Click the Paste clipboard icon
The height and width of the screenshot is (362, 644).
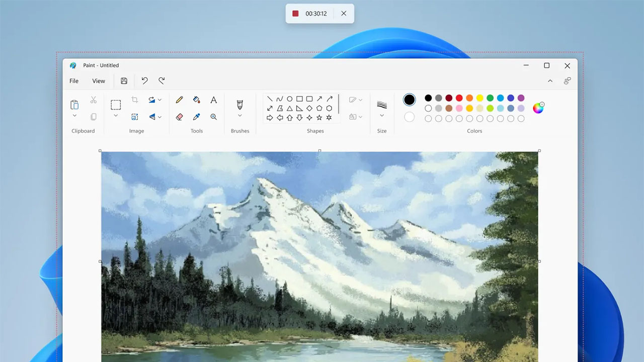[x=74, y=105]
